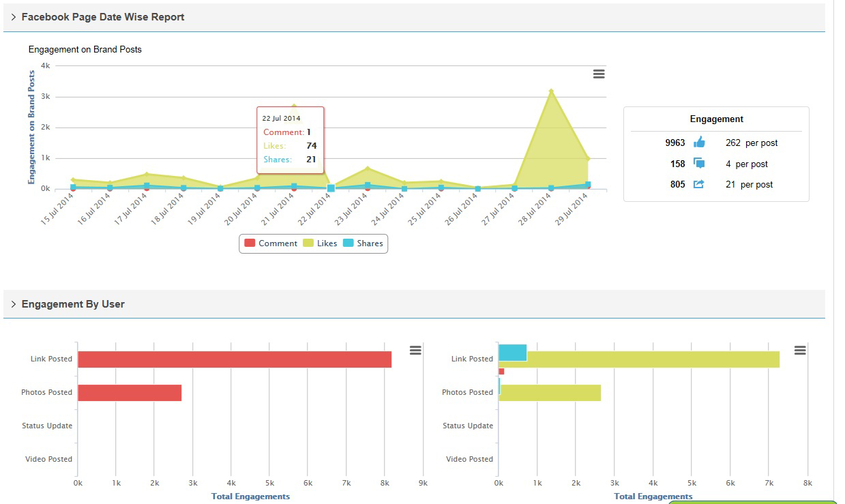The width and height of the screenshot is (845, 504).
Task: Open the right Engagement By User chart menu
Action: [800, 350]
